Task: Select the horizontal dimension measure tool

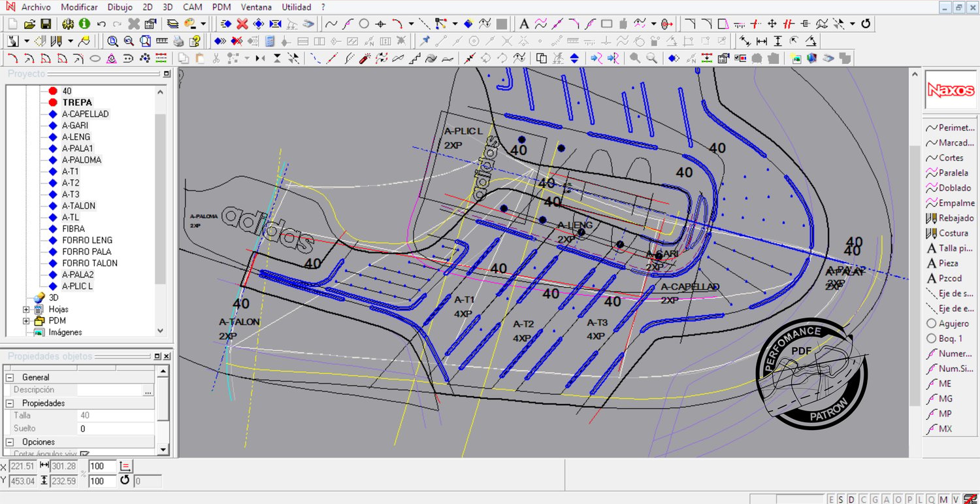Action: pyautogui.click(x=761, y=41)
